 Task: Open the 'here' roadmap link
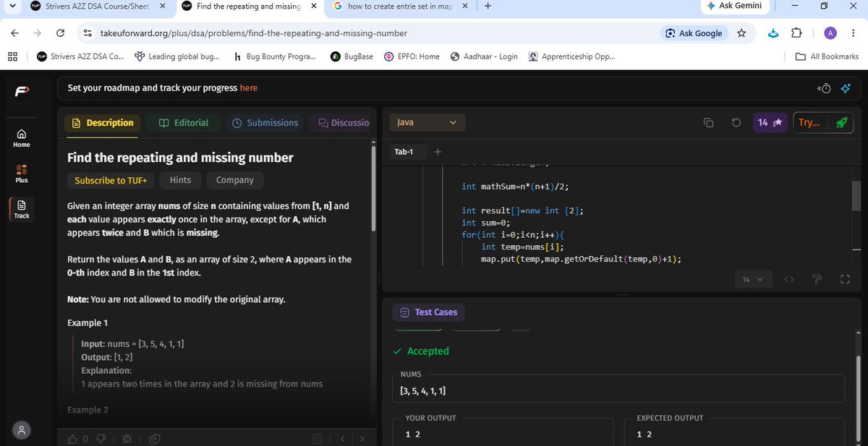click(x=249, y=88)
